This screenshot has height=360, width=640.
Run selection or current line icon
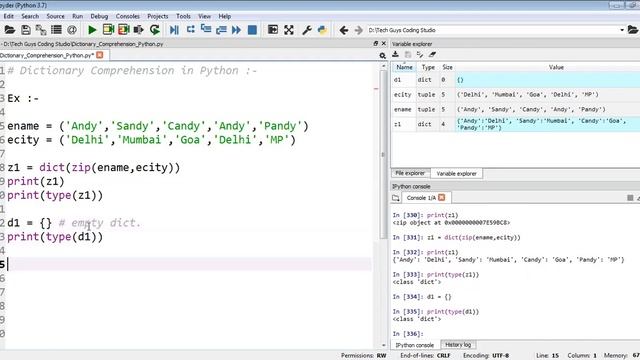coord(139,30)
